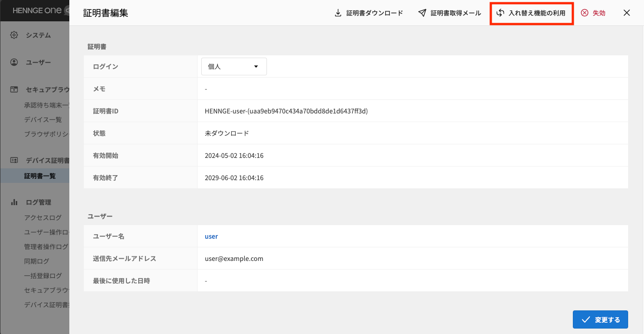Click the red circle-x icon beside 失効
The image size is (644, 334).
(585, 13)
